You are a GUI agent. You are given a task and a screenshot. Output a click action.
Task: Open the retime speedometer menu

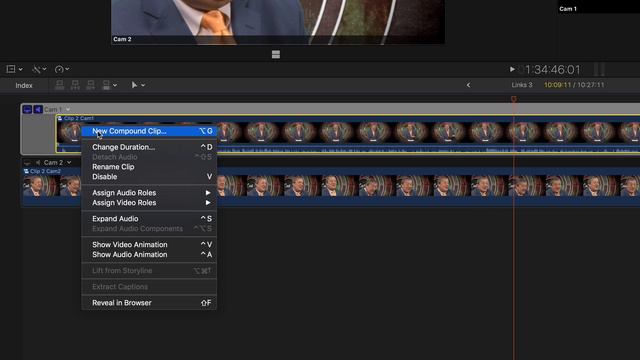click(59, 69)
